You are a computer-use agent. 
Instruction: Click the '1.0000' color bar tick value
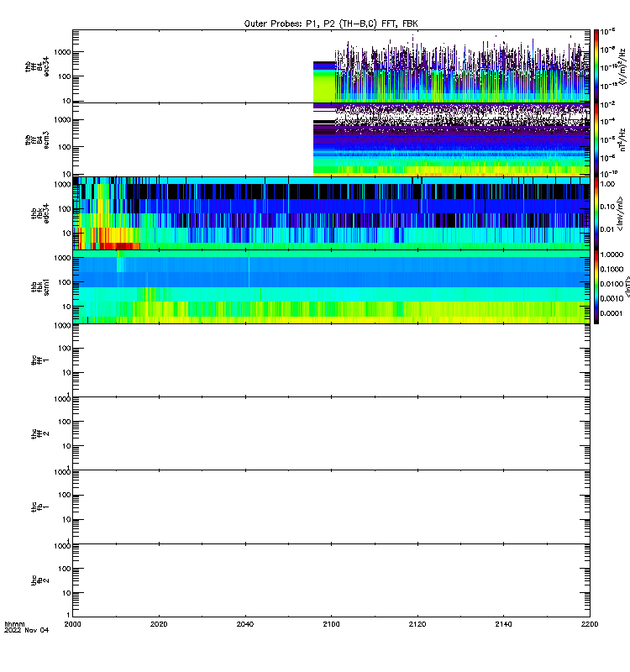(x=612, y=255)
